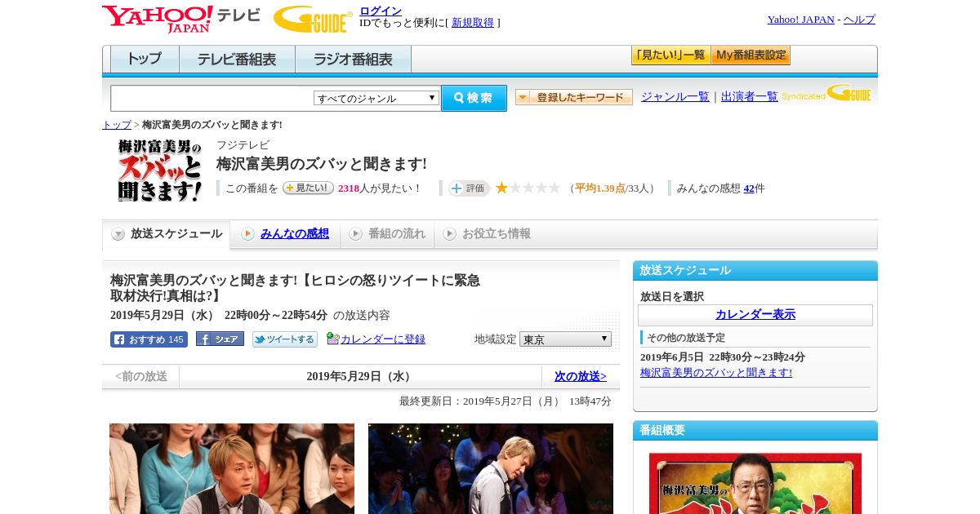The height and width of the screenshot is (514, 980).
Task: Click the calendar icon beside カレンダーに登録
Action: click(332, 339)
